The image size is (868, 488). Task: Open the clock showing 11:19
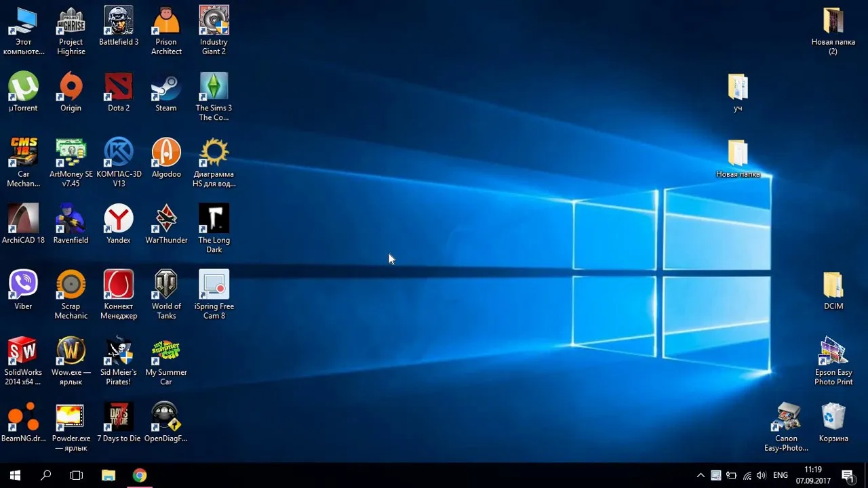[813, 475]
